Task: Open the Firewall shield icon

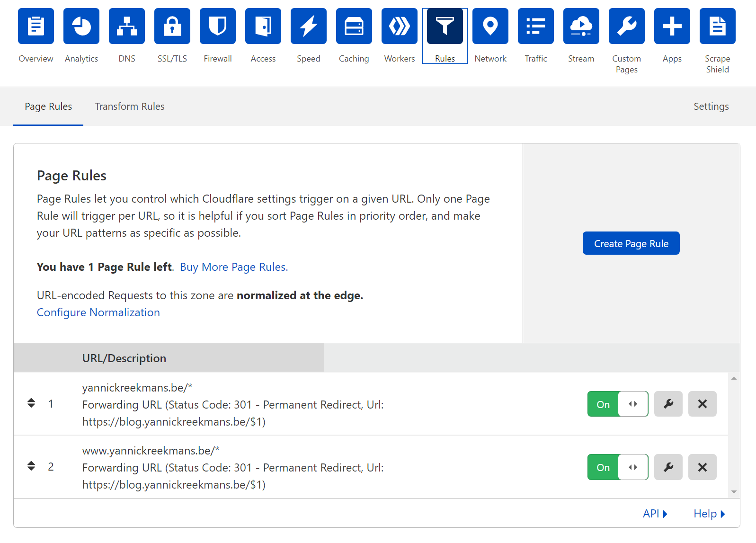Action: coord(218,26)
